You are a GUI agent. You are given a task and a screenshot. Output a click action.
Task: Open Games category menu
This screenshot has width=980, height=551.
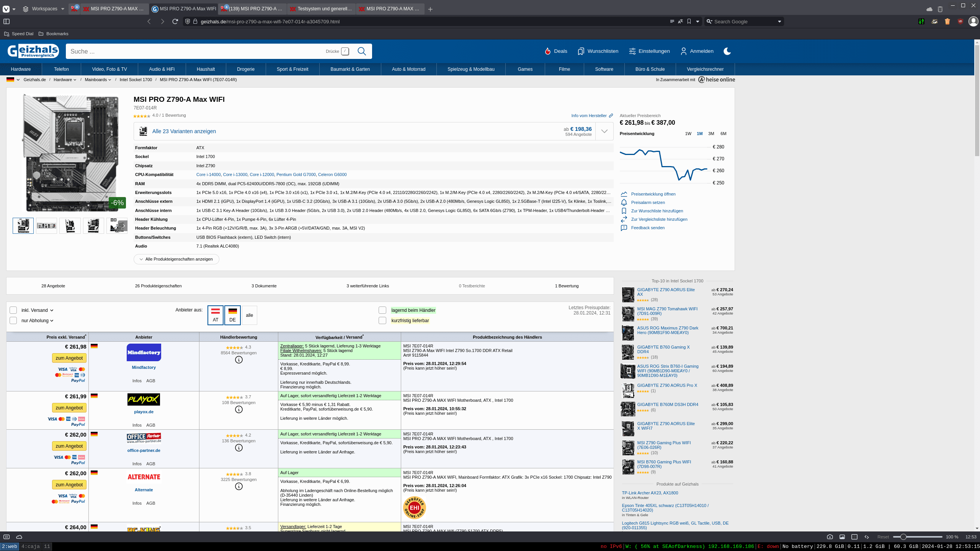tap(525, 69)
